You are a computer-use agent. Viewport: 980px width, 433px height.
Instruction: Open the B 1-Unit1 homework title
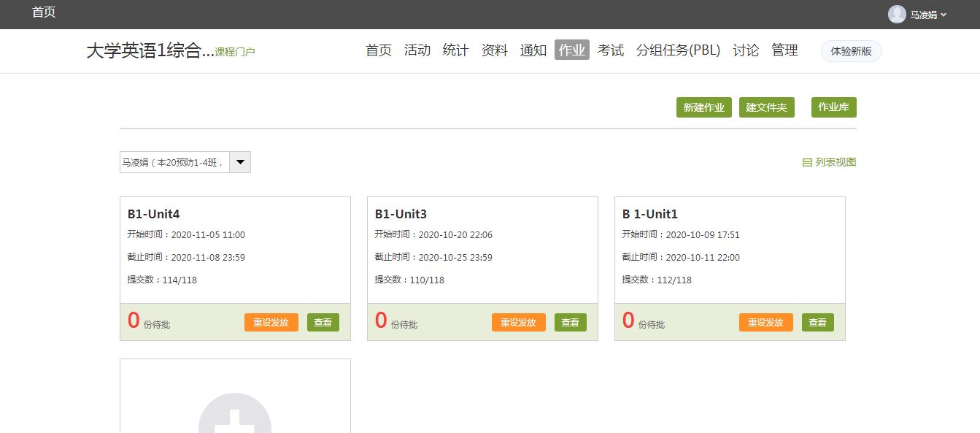point(650,214)
